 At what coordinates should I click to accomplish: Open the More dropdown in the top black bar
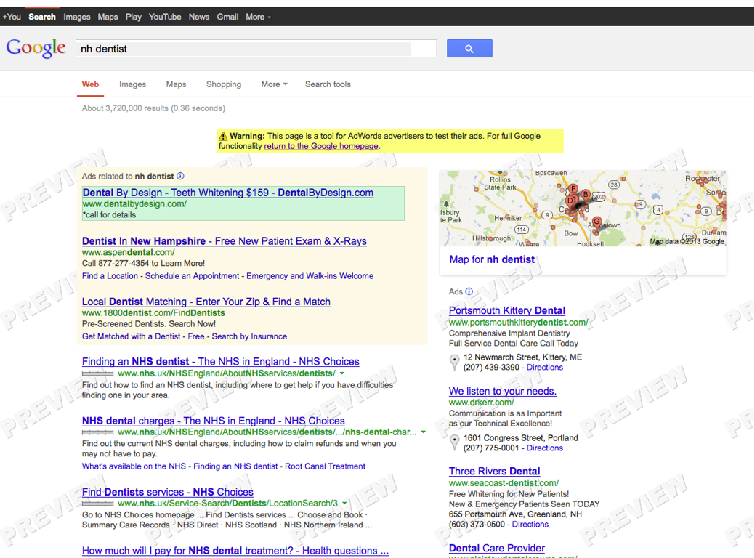click(258, 17)
